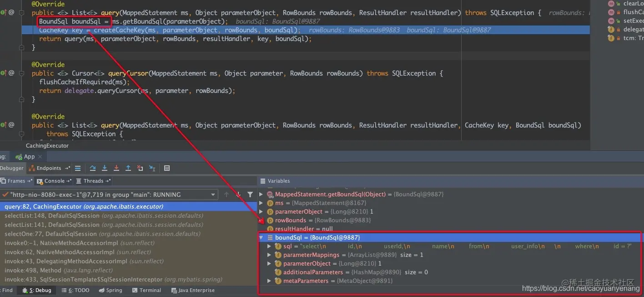Screen dimensions: 644x297
Task: Select frame invoke:62, NativeMethodAccessorImpl
Action: tap(128, 252)
